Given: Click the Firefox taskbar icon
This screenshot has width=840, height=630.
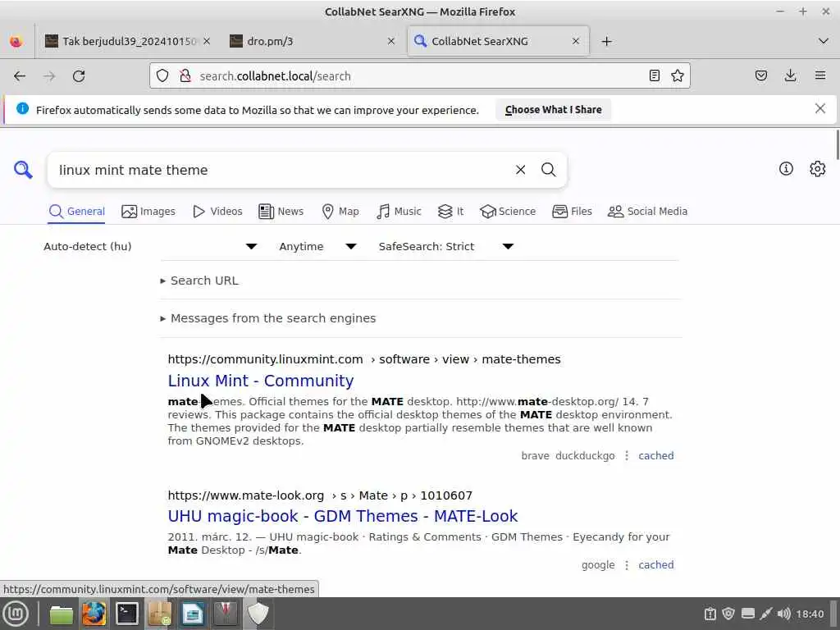Looking at the screenshot, I should pyautogui.click(x=94, y=614).
